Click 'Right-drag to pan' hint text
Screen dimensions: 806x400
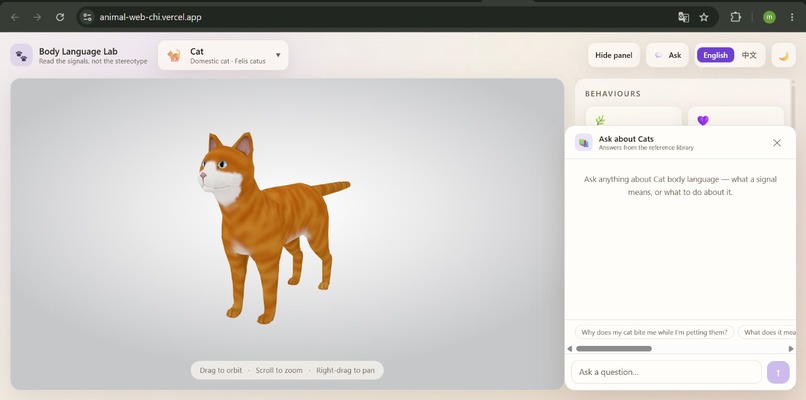(345, 370)
